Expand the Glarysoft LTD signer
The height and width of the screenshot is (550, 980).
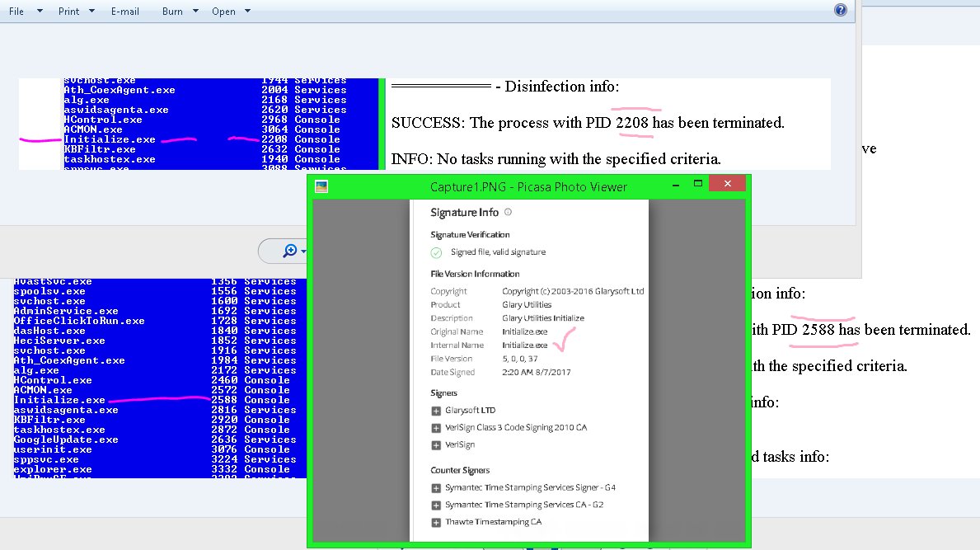436,411
